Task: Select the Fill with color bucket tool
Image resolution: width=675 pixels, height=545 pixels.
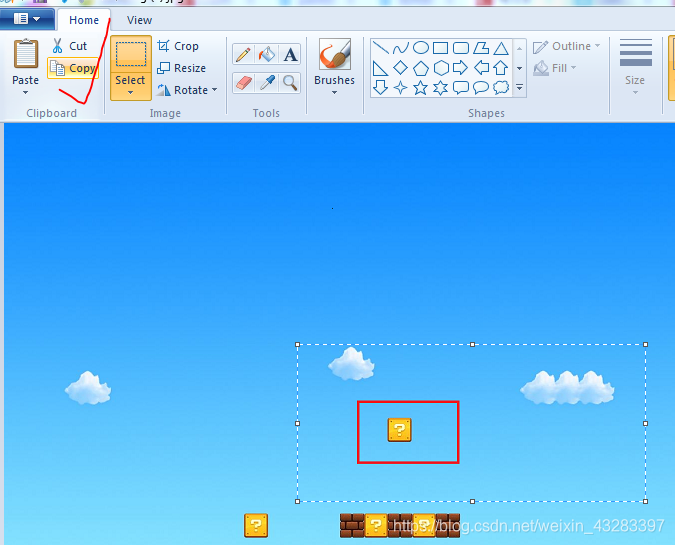Action: tap(267, 55)
